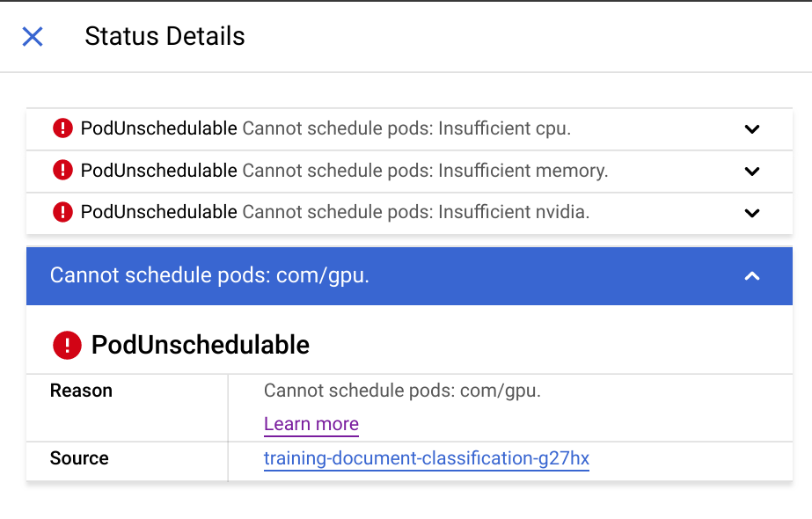Expand the Insufficient nvidia chevron
The width and height of the screenshot is (812, 519).
tap(751, 213)
